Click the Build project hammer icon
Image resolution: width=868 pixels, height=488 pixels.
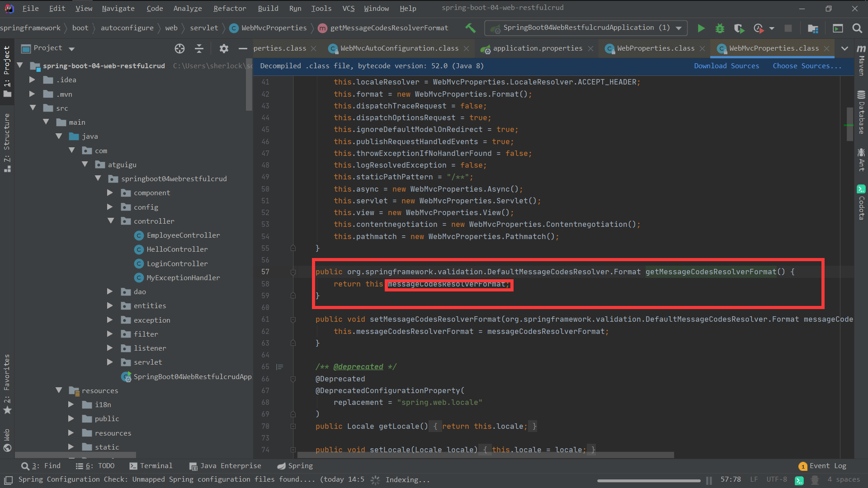coord(470,28)
